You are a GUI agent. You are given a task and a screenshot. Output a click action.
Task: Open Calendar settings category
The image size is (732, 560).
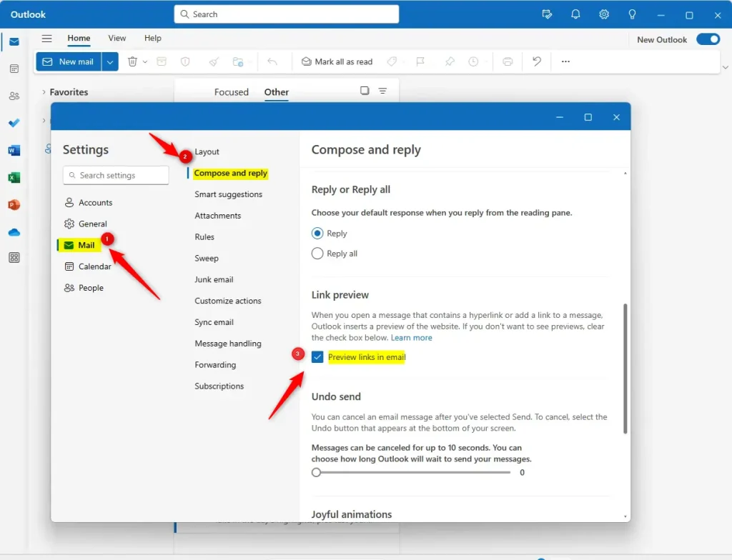[88, 266]
